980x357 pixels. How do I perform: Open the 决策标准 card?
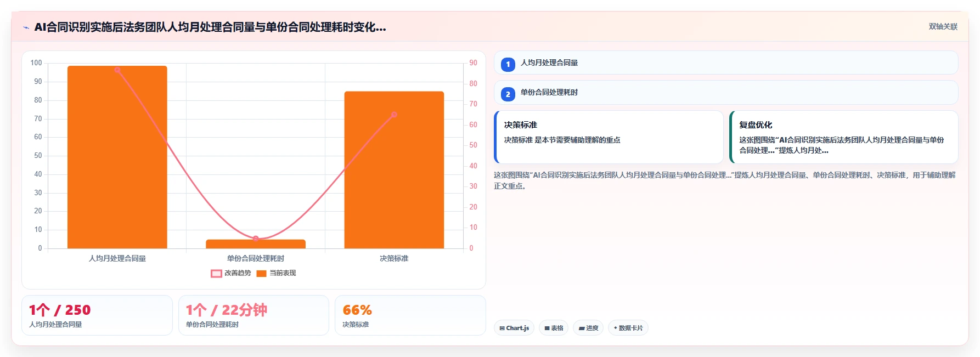(609, 137)
